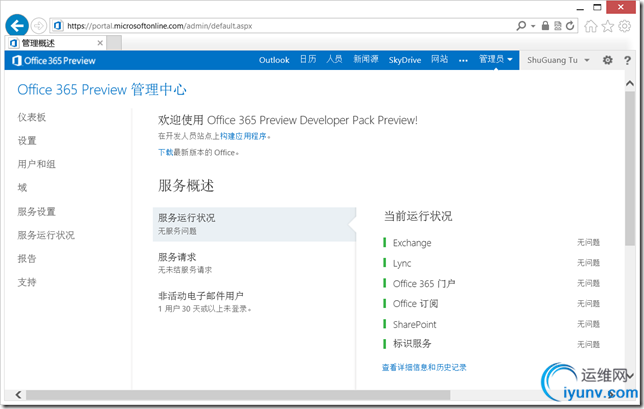Screen dimensions: 644x409
Task: Open 设置 in the left sidebar
Action: pyautogui.click(x=27, y=141)
